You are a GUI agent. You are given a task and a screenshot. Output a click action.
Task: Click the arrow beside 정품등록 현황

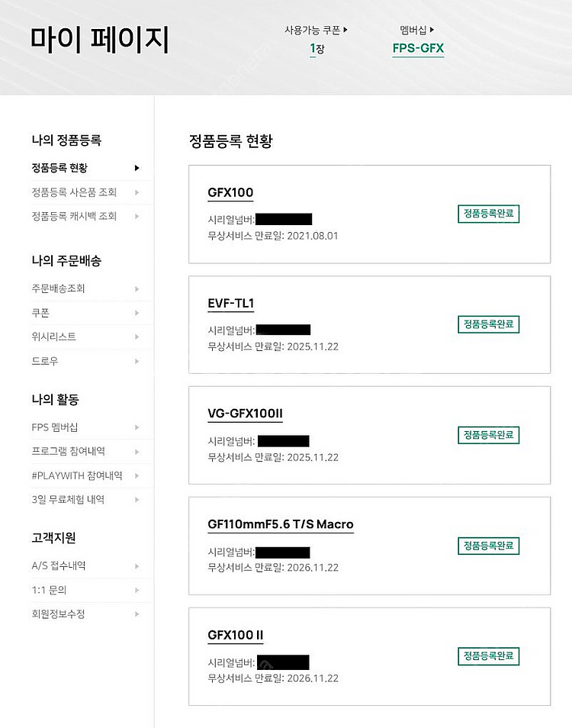137,168
